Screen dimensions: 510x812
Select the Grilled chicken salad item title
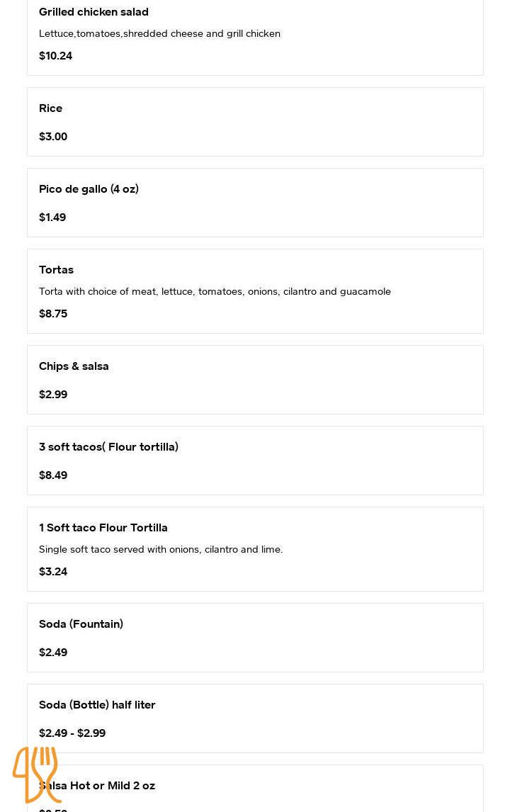point(93,12)
